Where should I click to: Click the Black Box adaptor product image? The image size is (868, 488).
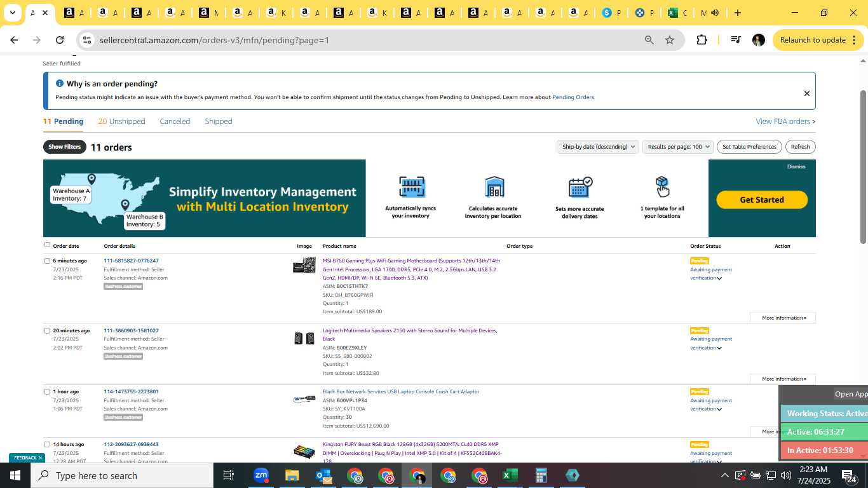[x=304, y=399]
